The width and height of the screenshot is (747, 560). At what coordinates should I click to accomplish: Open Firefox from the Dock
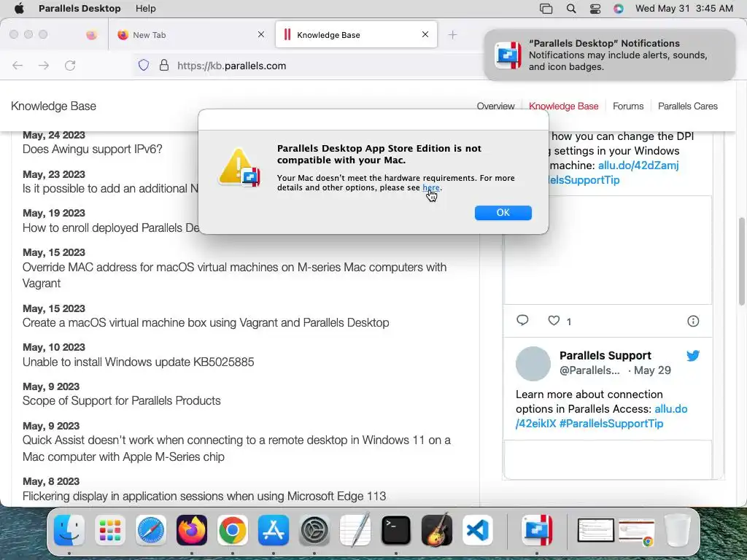coord(192,530)
